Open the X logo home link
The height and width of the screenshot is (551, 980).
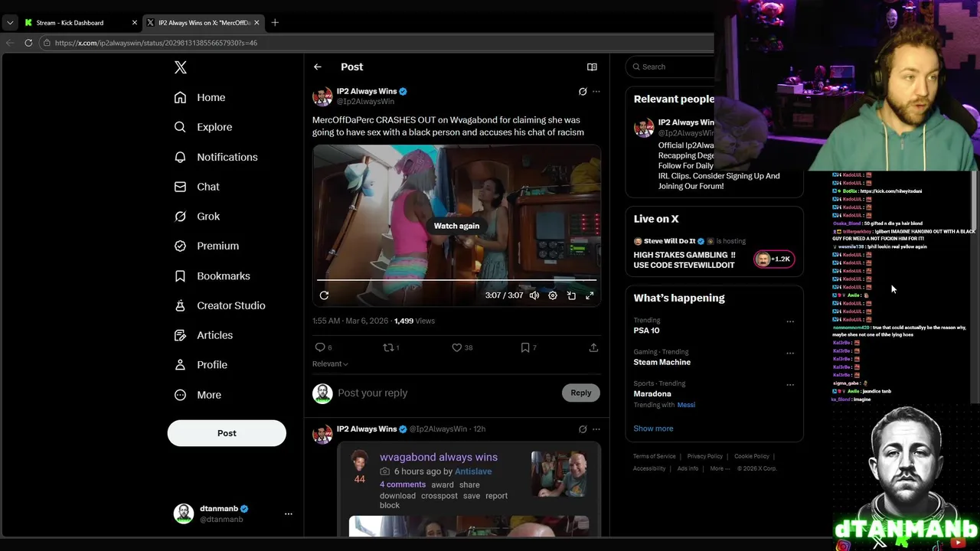pyautogui.click(x=181, y=67)
